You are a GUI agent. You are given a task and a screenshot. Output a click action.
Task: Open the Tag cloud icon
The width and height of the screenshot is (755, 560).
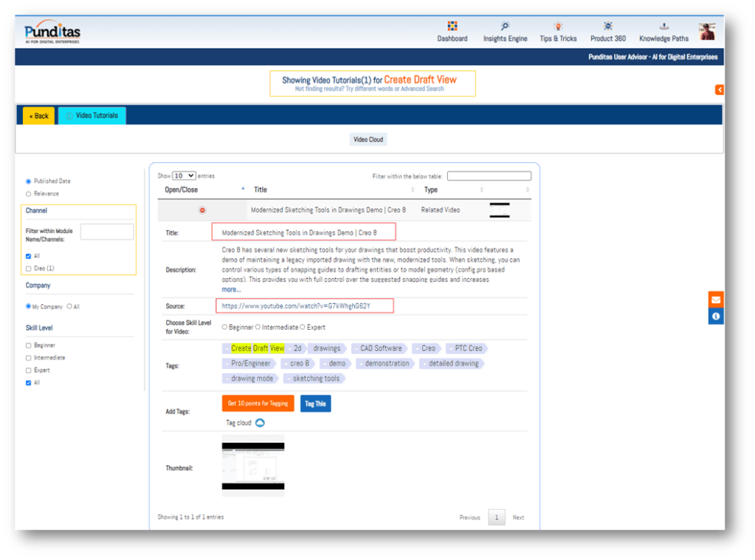pyautogui.click(x=260, y=423)
